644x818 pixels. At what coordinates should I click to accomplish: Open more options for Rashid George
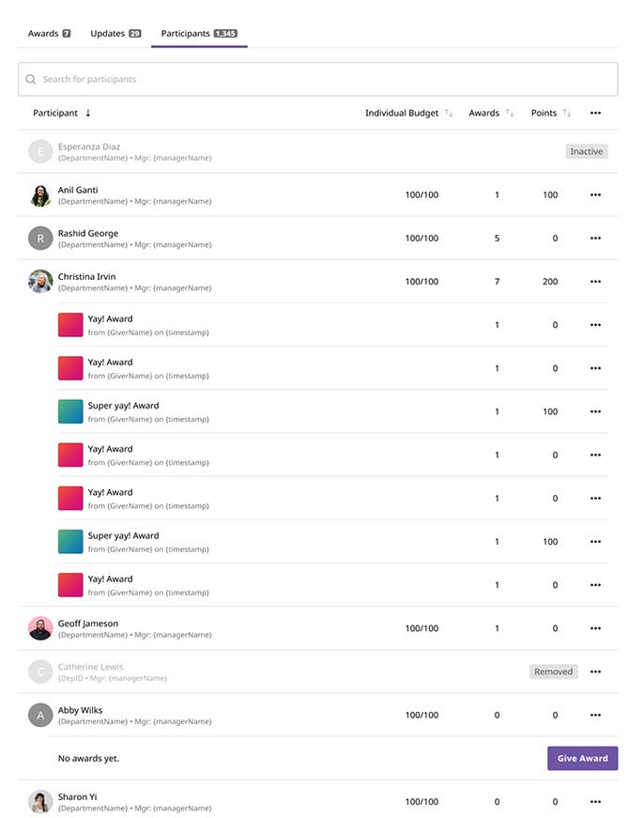[595, 239]
